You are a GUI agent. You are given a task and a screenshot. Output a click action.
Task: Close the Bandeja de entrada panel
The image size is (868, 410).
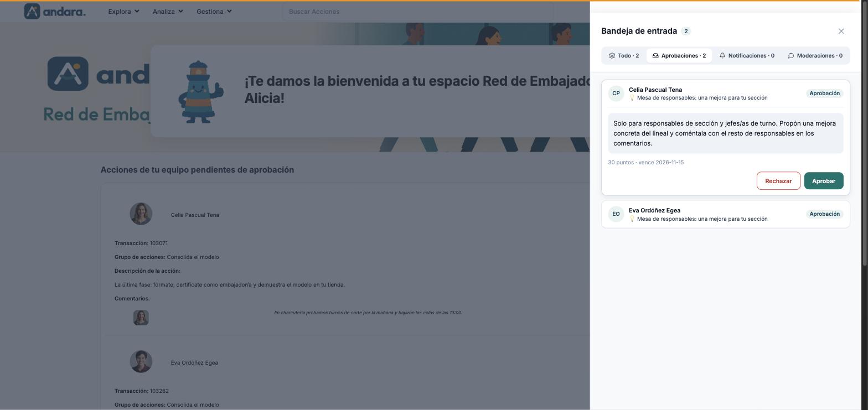coord(841,31)
